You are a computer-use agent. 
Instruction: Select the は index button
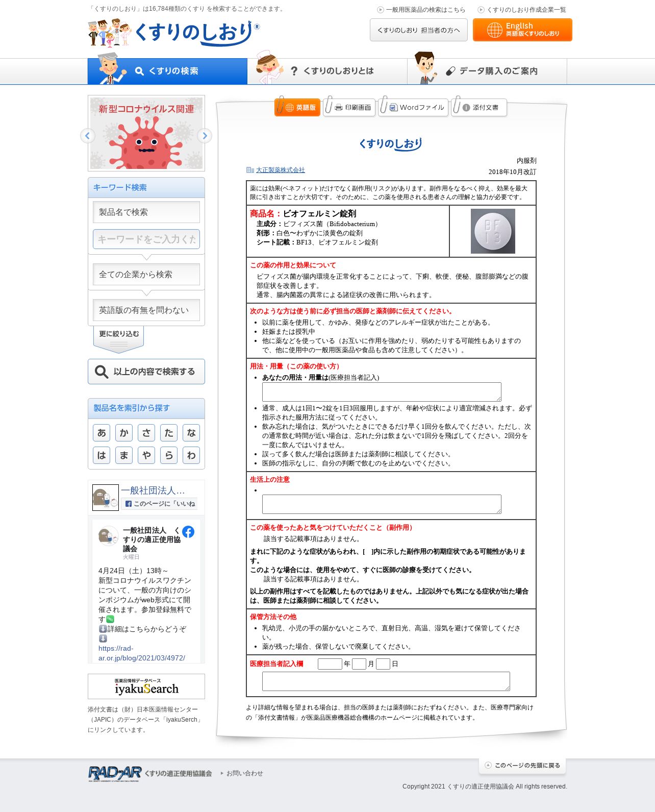[102, 455]
